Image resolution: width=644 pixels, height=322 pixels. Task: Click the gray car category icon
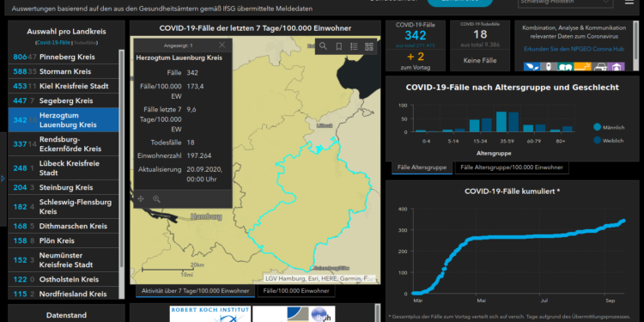tap(599, 66)
